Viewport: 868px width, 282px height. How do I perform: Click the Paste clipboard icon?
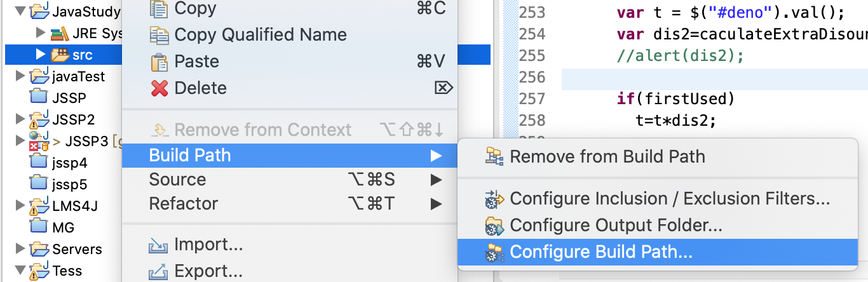pos(158,62)
